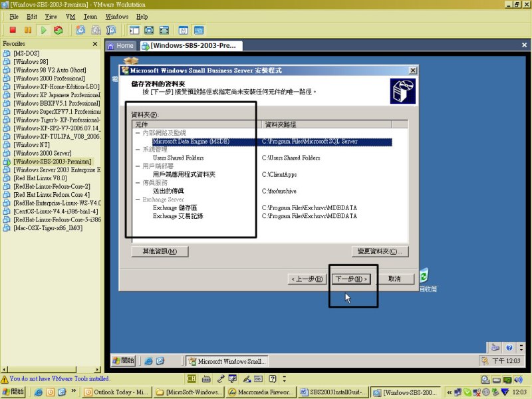
Task: Open the View menu
Action: point(51,17)
